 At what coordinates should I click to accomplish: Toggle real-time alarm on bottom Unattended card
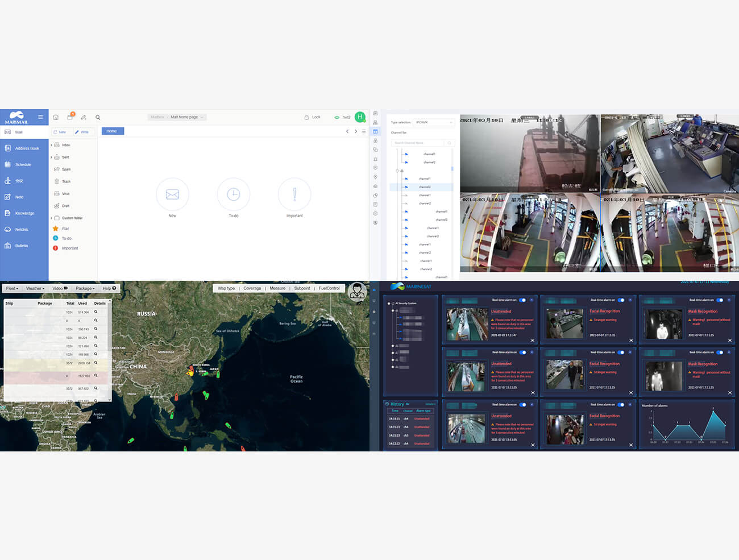[x=522, y=405]
